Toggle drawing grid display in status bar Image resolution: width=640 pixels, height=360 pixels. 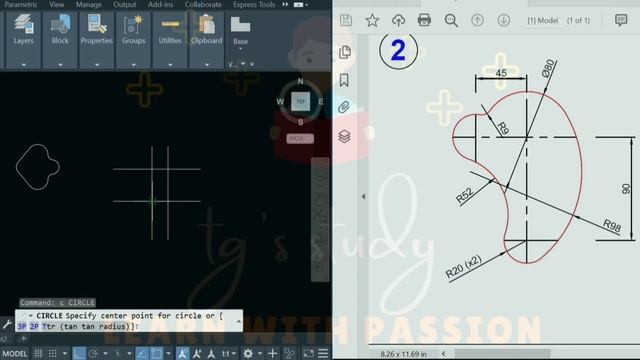point(38,353)
